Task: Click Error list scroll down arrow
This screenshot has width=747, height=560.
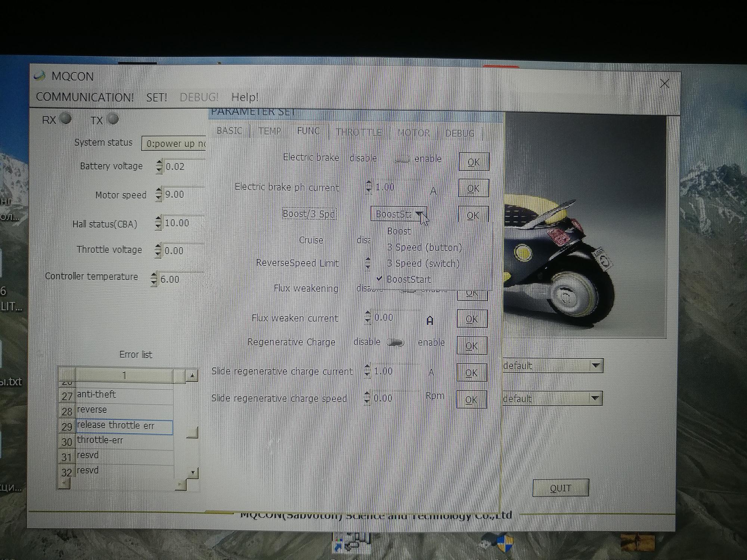Action: click(x=193, y=472)
